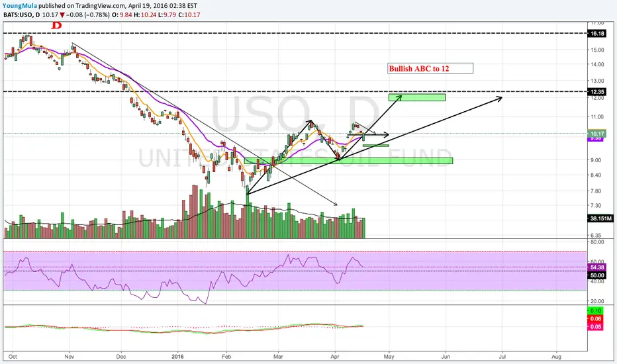Click the −0.08 (−0.78%) change value
The image size is (617, 364).
click(x=88, y=15)
